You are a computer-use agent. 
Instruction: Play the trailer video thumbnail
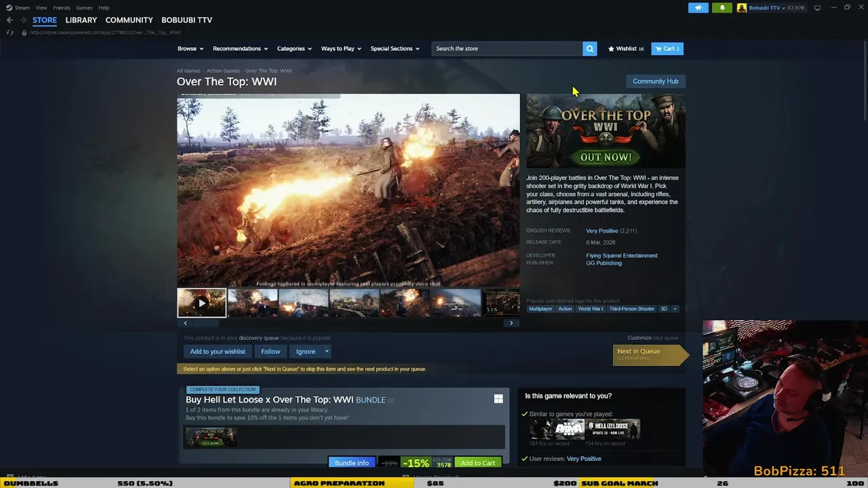201,303
